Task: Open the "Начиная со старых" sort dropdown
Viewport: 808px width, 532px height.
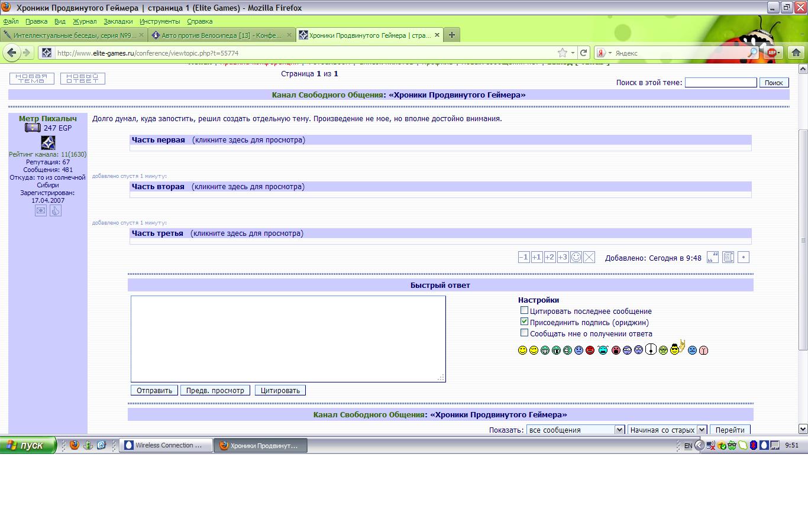Action: click(667, 430)
